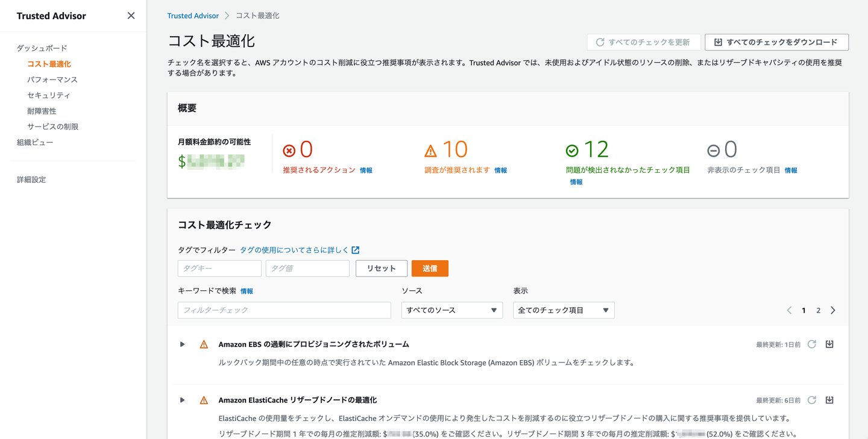Select 耐障害性 in the sidebar
The image size is (868, 439).
(42, 111)
